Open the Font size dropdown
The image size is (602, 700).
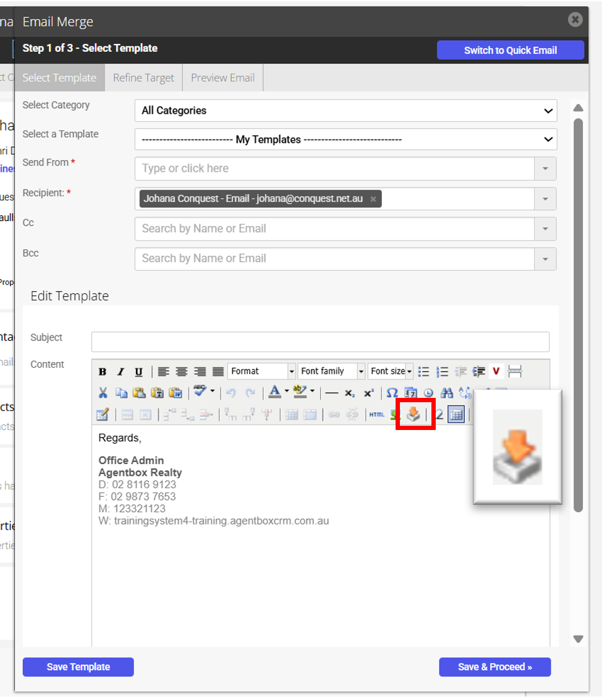[391, 371]
